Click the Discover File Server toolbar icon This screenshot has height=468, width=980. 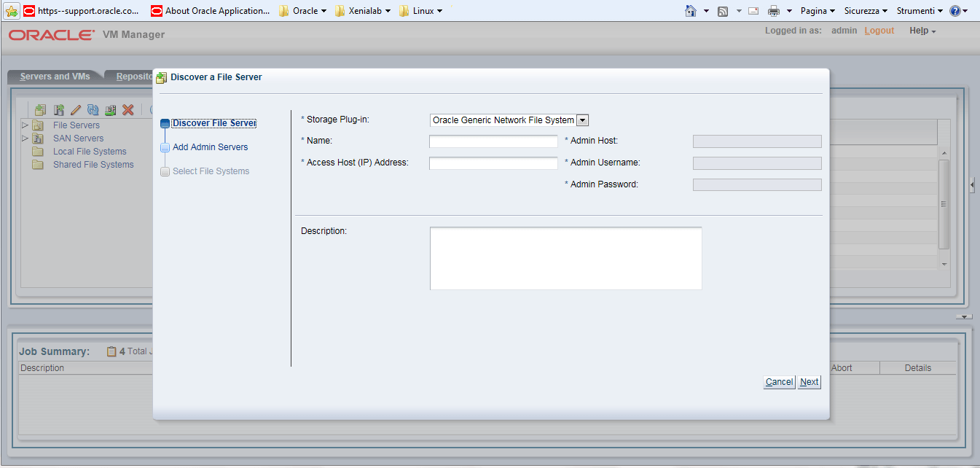(41, 110)
